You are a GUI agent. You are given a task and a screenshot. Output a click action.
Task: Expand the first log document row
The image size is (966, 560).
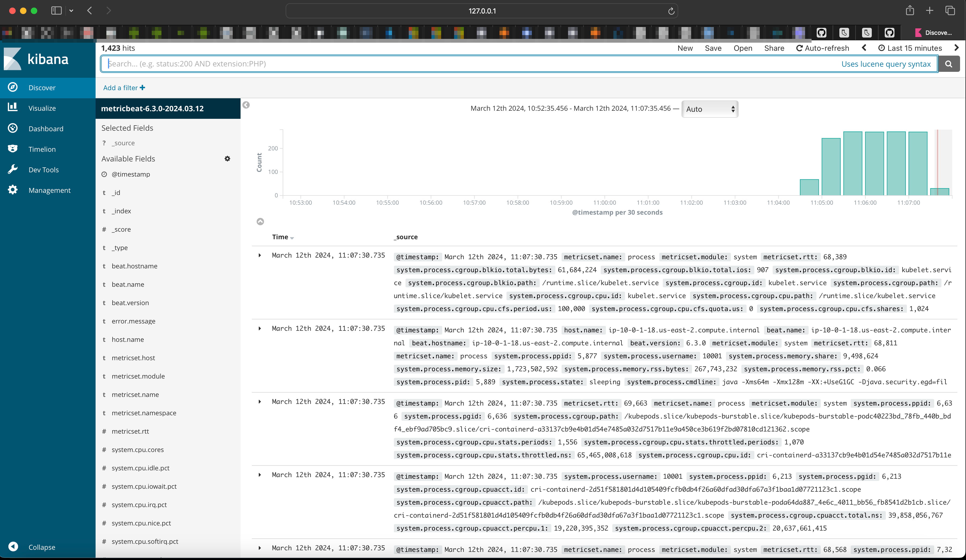pos(259,255)
